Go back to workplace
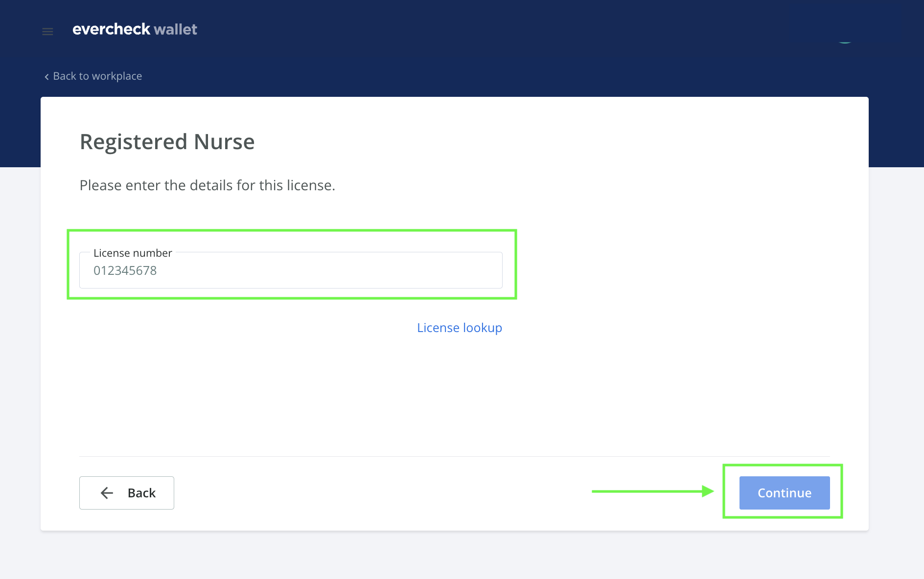Viewport: 924px width, 579px height. coord(93,76)
